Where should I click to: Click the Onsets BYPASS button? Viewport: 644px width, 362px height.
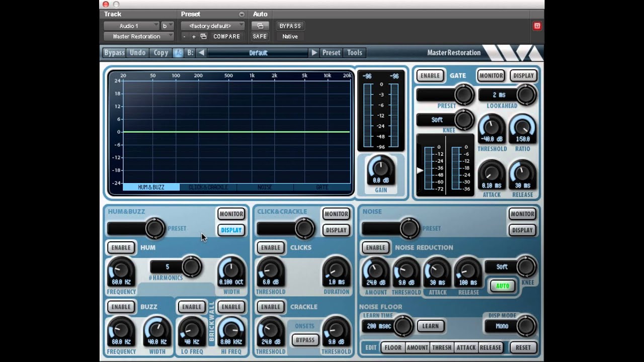point(305,340)
